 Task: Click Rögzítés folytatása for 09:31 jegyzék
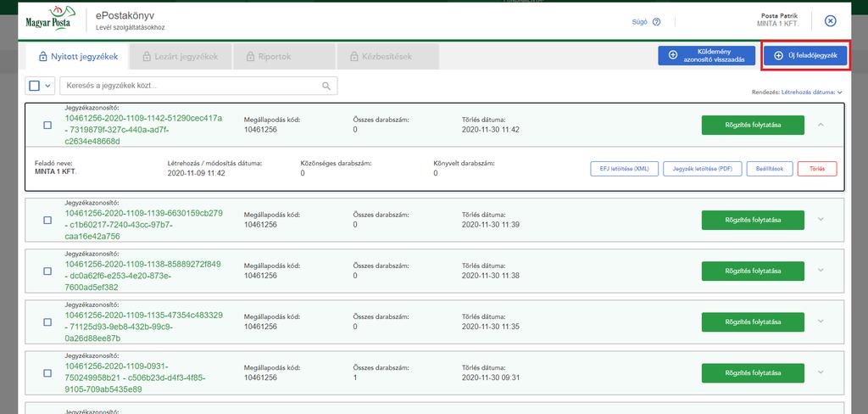coord(753,373)
